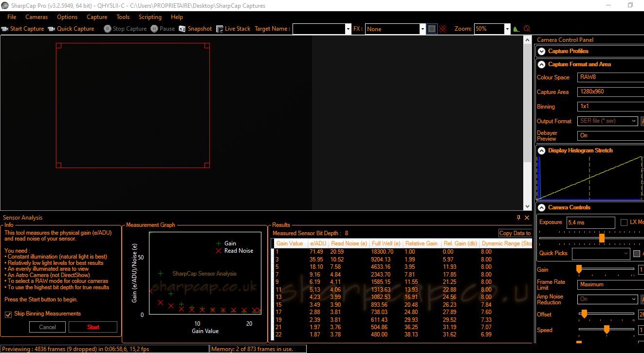The height and width of the screenshot is (353, 644).
Task: Collapse the Capture Format and Area section
Action: [541, 64]
